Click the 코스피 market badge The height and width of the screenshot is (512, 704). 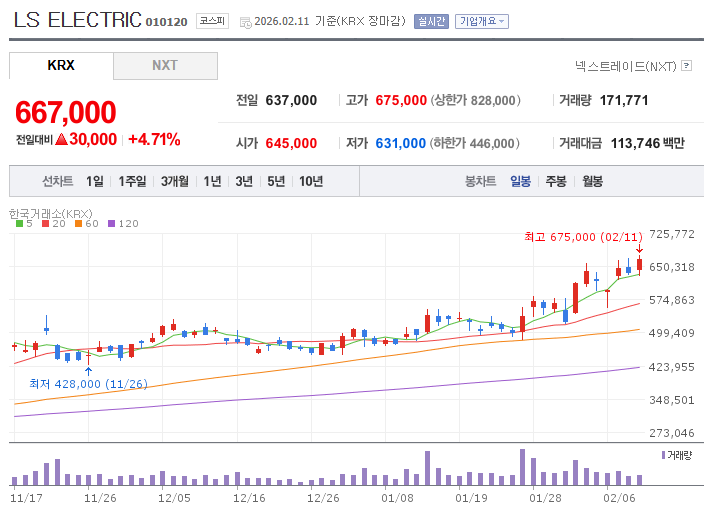pos(212,21)
